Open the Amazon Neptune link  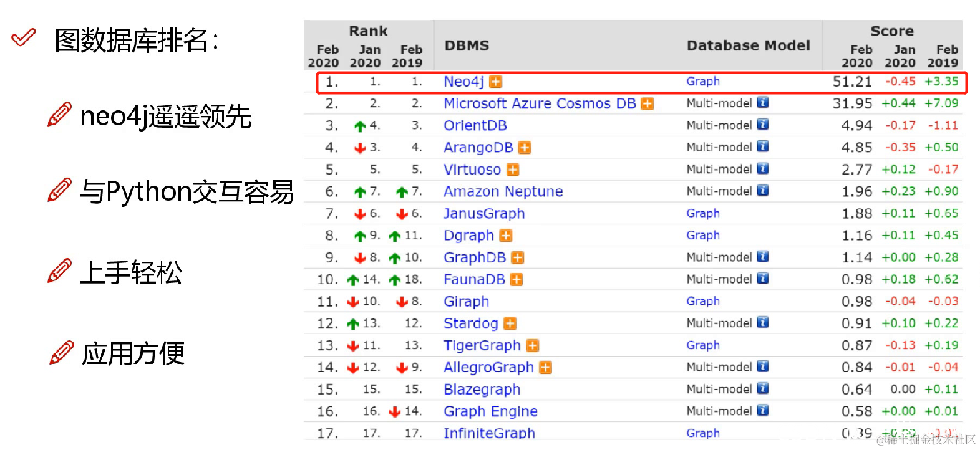503,191
